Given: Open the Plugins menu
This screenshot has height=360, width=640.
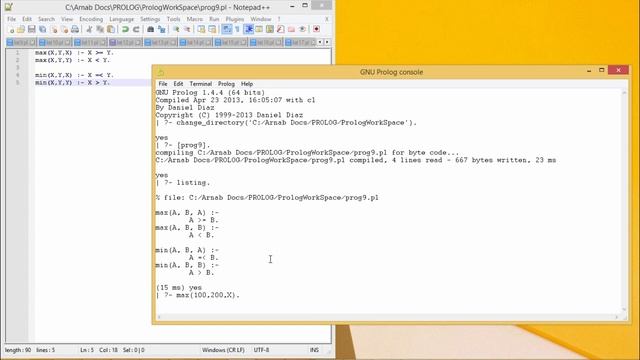Looking at the screenshot, I should [x=235, y=19].
